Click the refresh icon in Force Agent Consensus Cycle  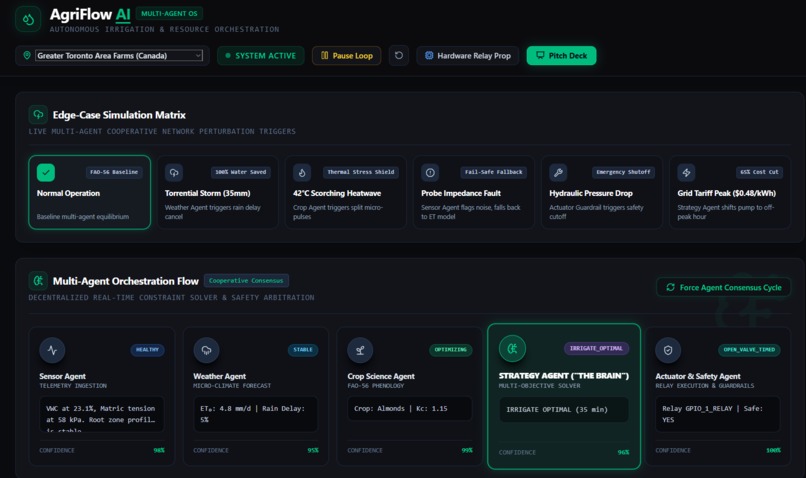click(670, 287)
